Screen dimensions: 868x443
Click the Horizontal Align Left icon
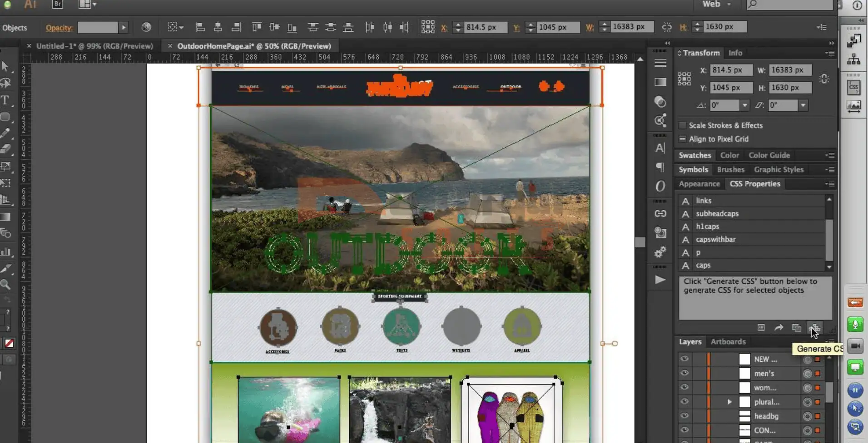point(200,27)
